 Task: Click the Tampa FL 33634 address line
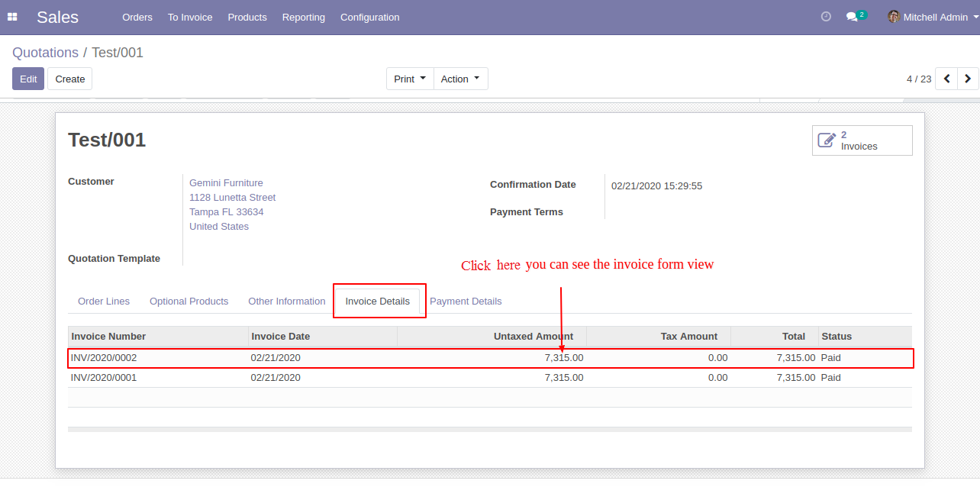coord(227,211)
